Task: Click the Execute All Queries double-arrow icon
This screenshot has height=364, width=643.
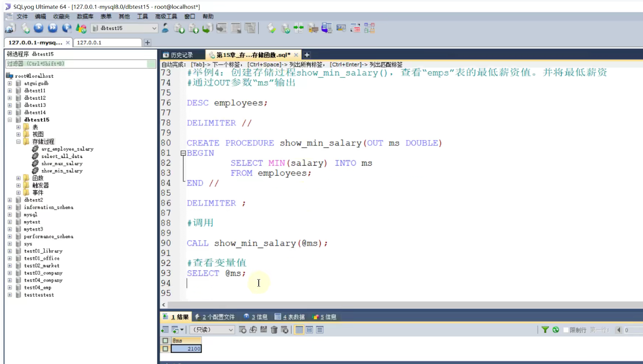Action: (53, 29)
